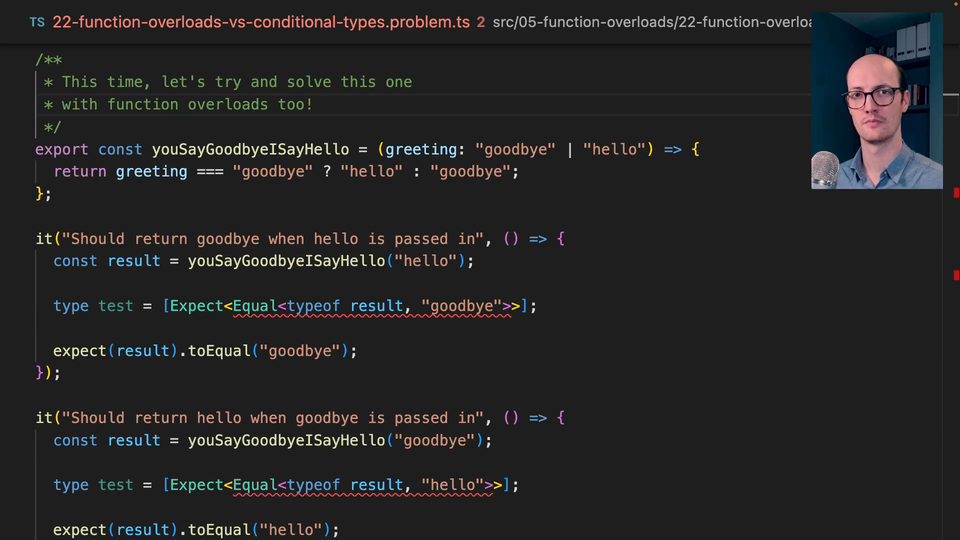The height and width of the screenshot is (540, 960).
Task: Select the 22-function-overloads-vs-conditional-types.problem.ts tab
Action: (260, 21)
